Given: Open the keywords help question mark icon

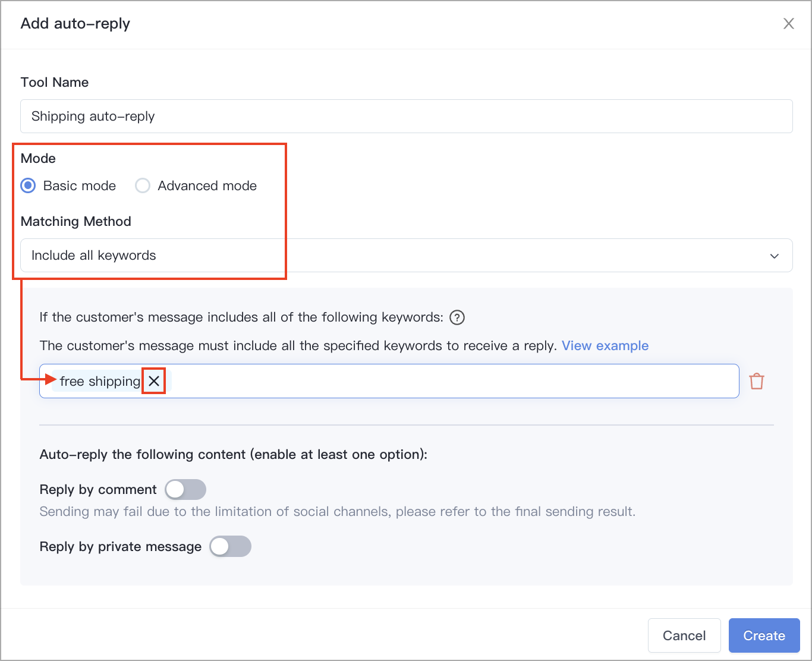Looking at the screenshot, I should click(x=457, y=317).
